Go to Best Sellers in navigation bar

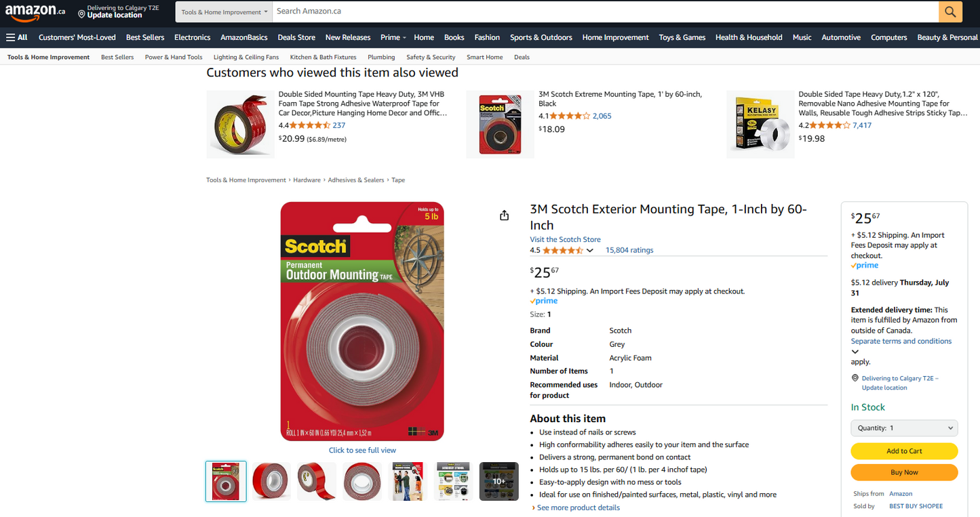[144, 37]
